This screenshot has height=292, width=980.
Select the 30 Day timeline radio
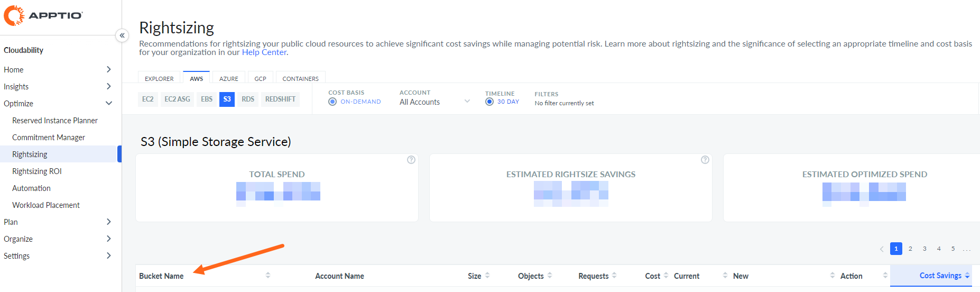click(489, 102)
